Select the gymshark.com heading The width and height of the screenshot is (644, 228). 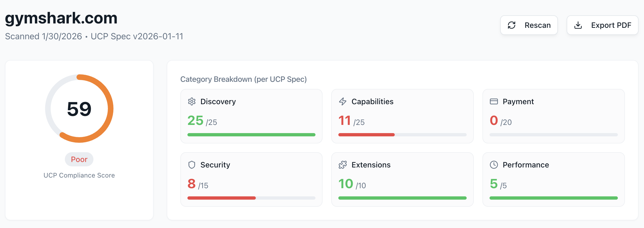(x=61, y=18)
